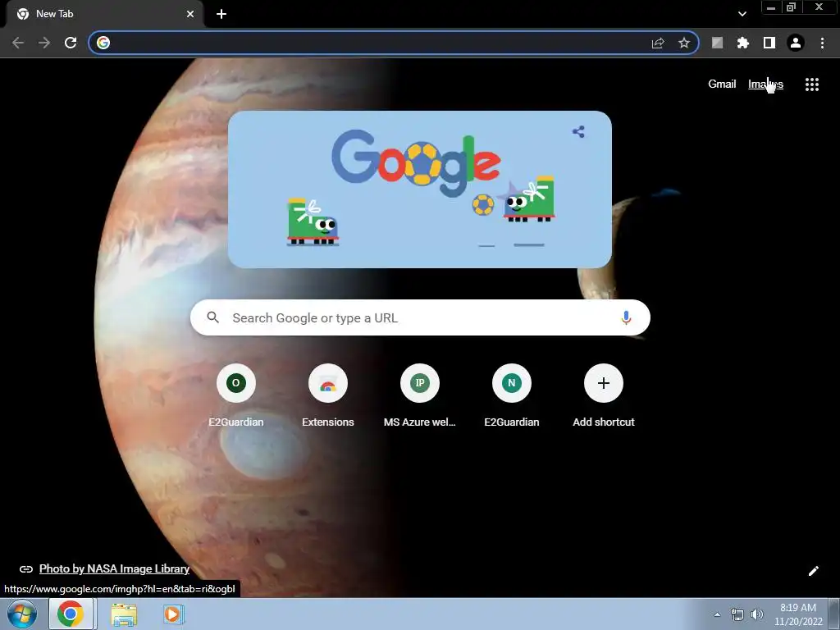Click the Google soccer doodle

pos(419,189)
